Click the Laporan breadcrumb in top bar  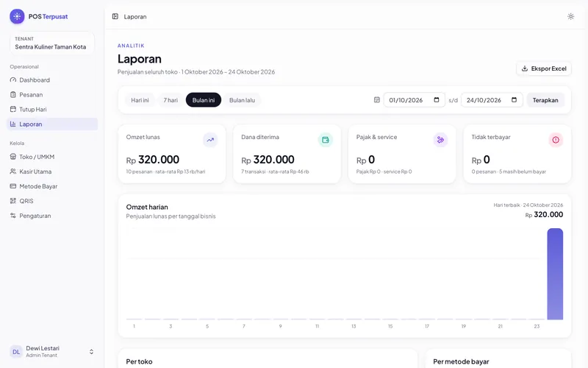135,16
